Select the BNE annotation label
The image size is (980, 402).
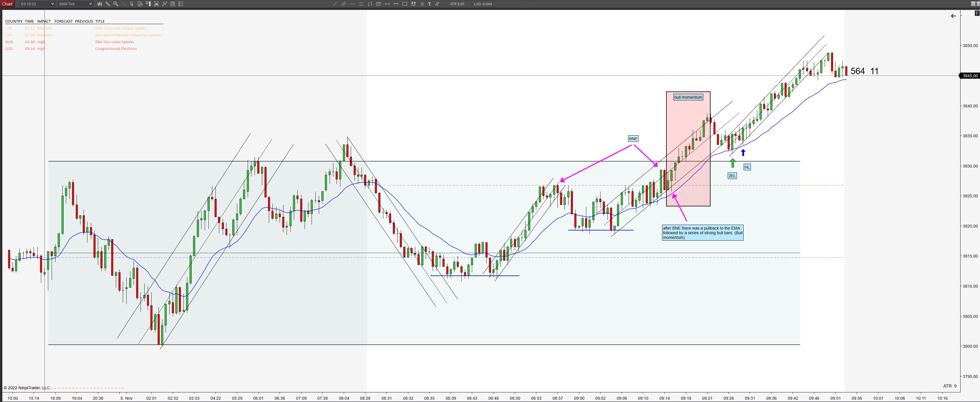tap(633, 139)
